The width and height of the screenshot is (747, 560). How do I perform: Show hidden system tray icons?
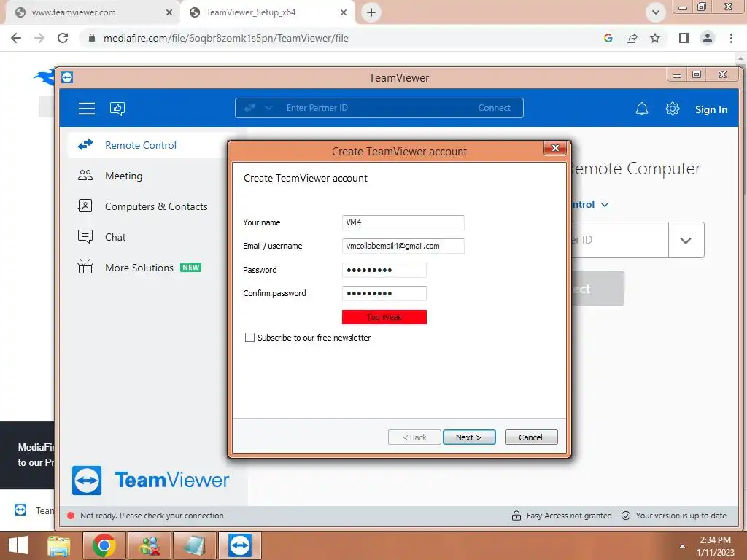682,546
